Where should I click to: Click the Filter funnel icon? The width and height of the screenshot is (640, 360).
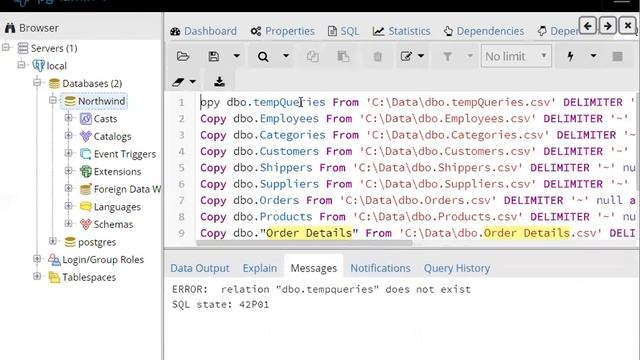tap(448, 56)
